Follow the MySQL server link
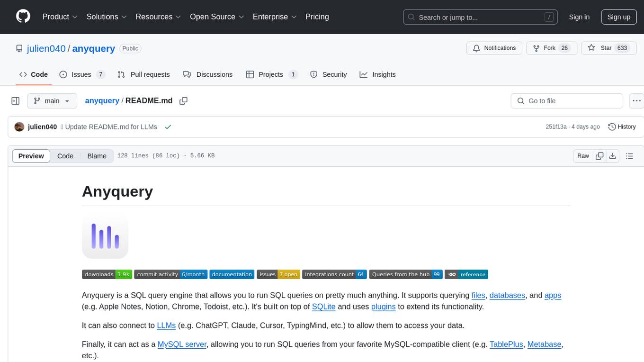This screenshot has height=362, width=644. click(182, 344)
